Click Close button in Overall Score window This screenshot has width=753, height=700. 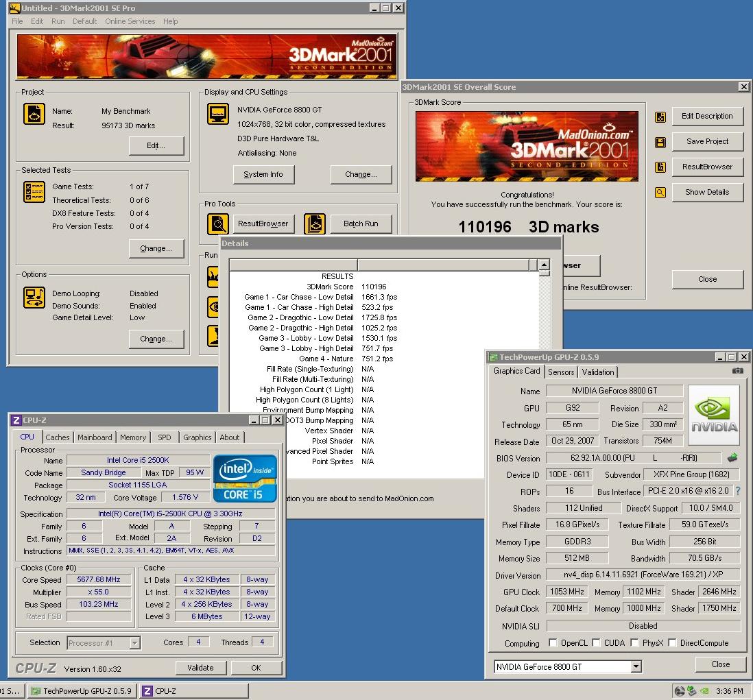click(707, 280)
